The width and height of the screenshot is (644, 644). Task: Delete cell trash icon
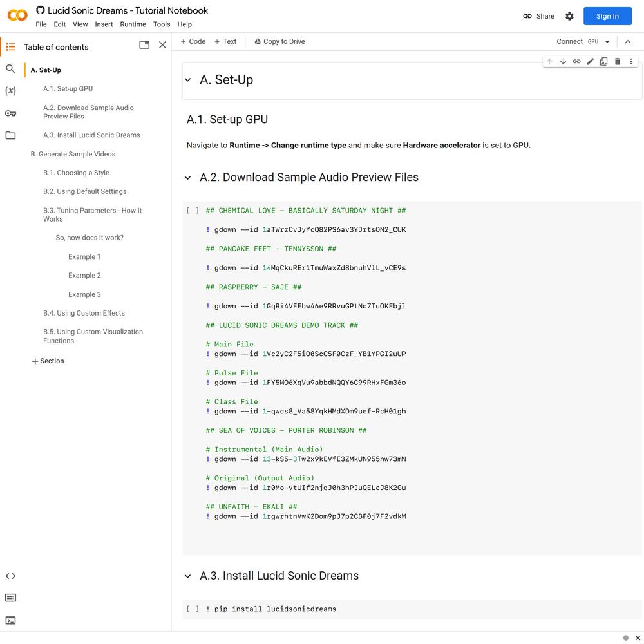(x=618, y=61)
